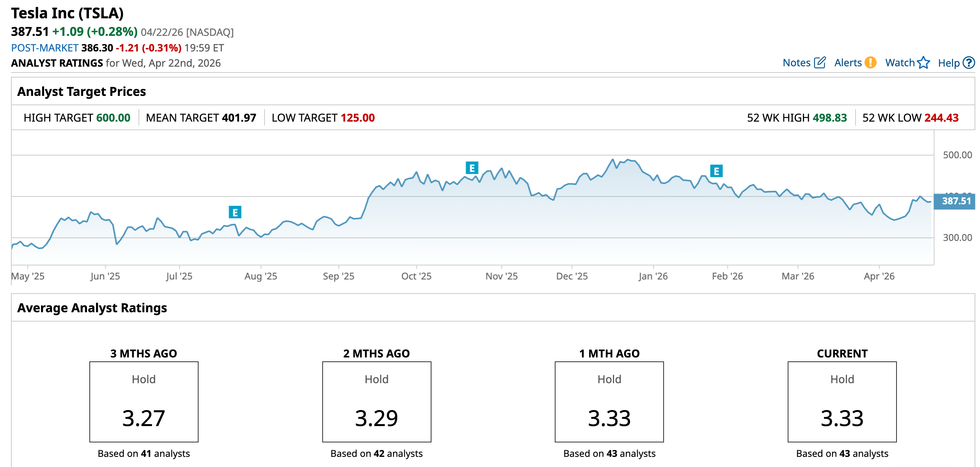
Task: Click the HIGH TARGET 600.00 value
Action: [x=113, y=118]
